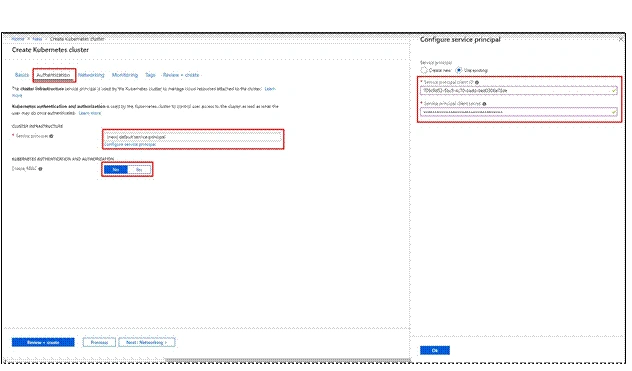
Task: Click the horizontal scrollbar at the bottom
Action: (288, 360)
